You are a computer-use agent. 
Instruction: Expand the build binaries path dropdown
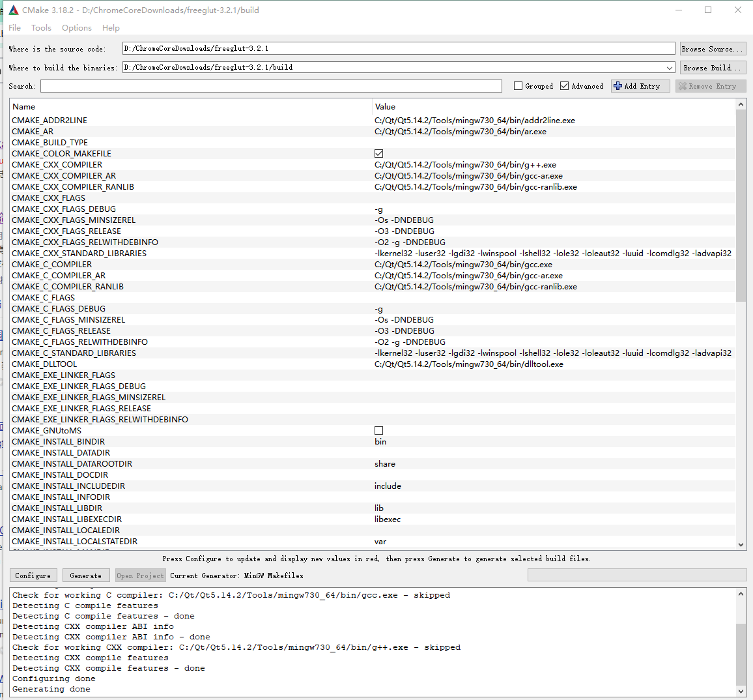tap(670, 68)
